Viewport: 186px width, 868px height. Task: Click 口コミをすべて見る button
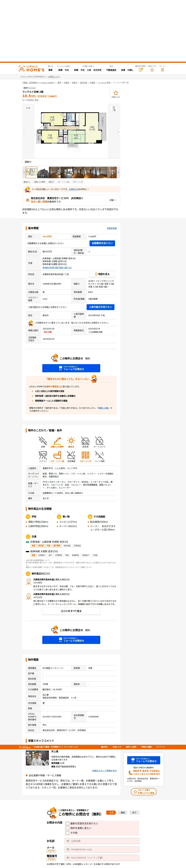tap(71, 611)
